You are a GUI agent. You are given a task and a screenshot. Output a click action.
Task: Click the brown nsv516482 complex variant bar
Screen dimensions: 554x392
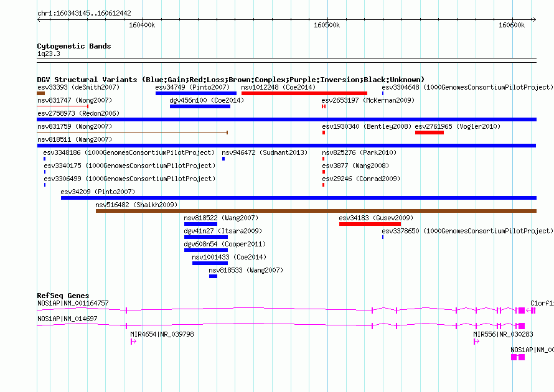tap(316, 211)
